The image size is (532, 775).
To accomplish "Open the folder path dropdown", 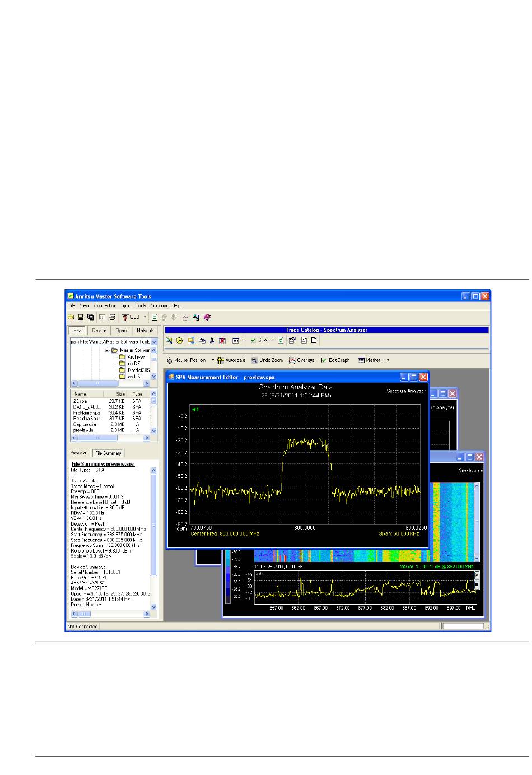I will coord(155,341).
